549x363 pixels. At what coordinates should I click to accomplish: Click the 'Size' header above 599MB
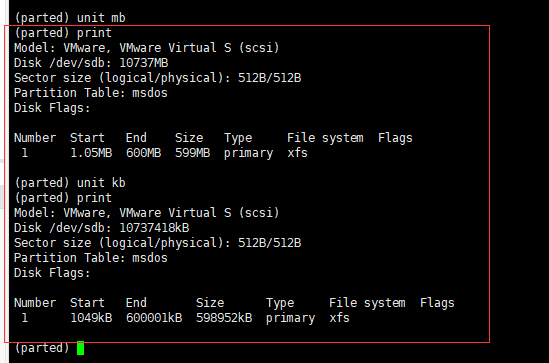(x=189, y=138)
